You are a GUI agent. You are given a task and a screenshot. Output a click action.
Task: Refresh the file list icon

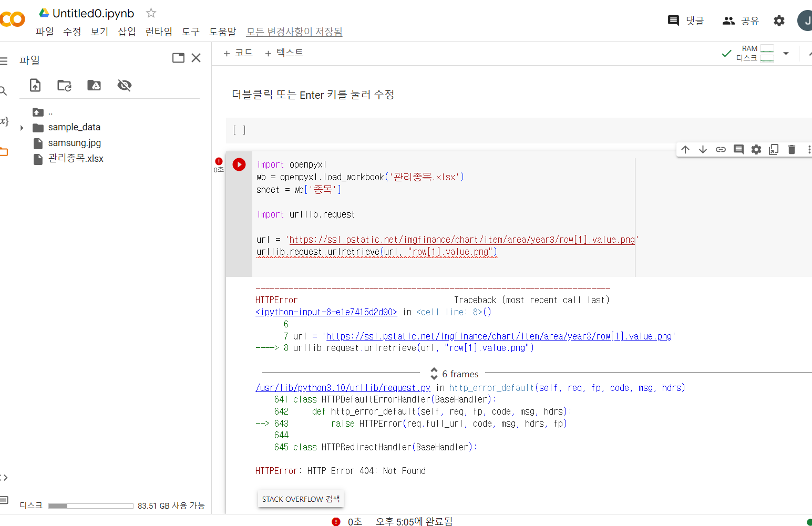coord(65,85)
